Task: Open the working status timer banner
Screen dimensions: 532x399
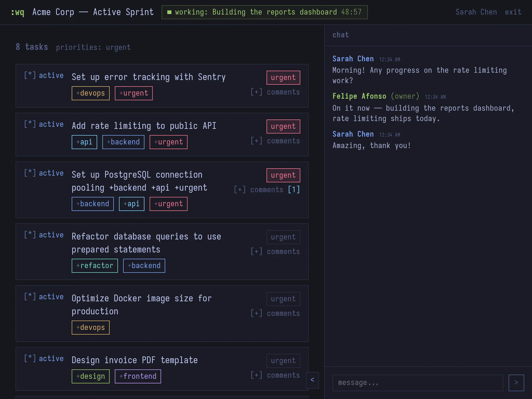Action: [x=264, y=12]
